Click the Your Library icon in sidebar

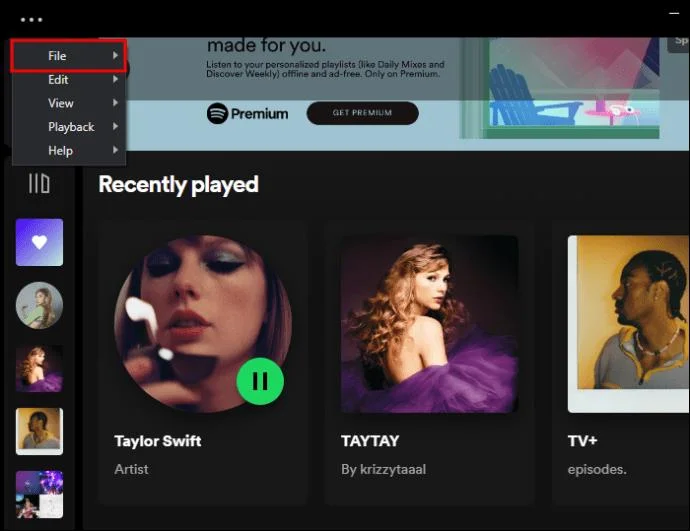tap(39, 183)
